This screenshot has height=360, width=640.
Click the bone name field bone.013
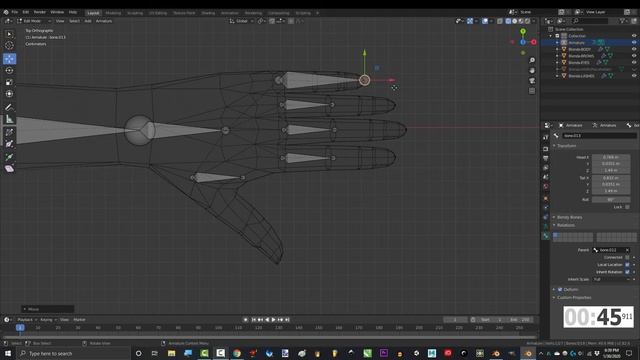[x=599, y=136]
